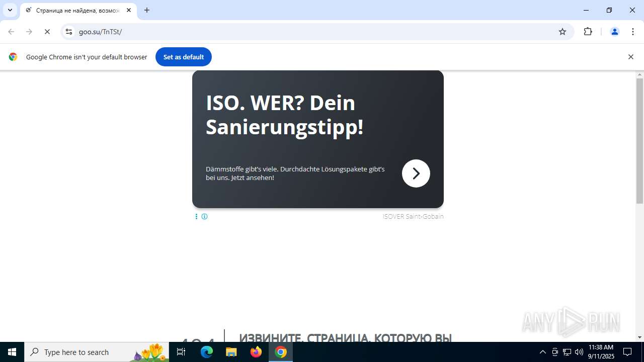Stop loading this page
The image size is (644, 362).
click(47, 32)
